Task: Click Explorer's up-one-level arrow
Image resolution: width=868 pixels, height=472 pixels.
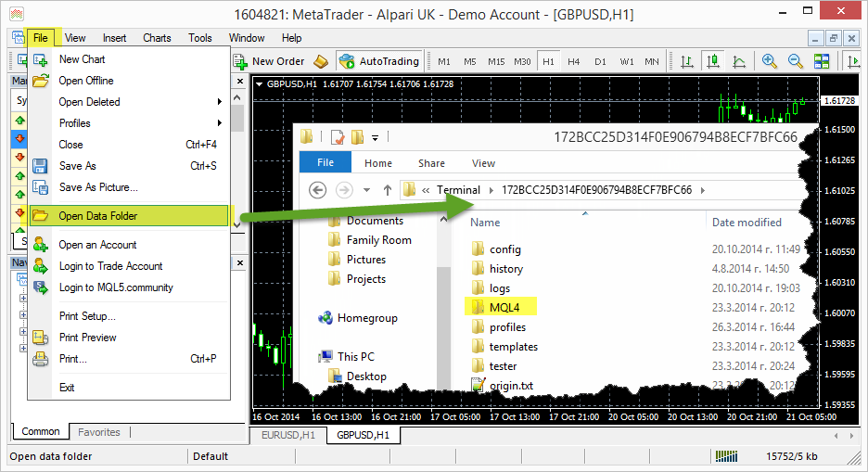Action: [x=388, y=190]
